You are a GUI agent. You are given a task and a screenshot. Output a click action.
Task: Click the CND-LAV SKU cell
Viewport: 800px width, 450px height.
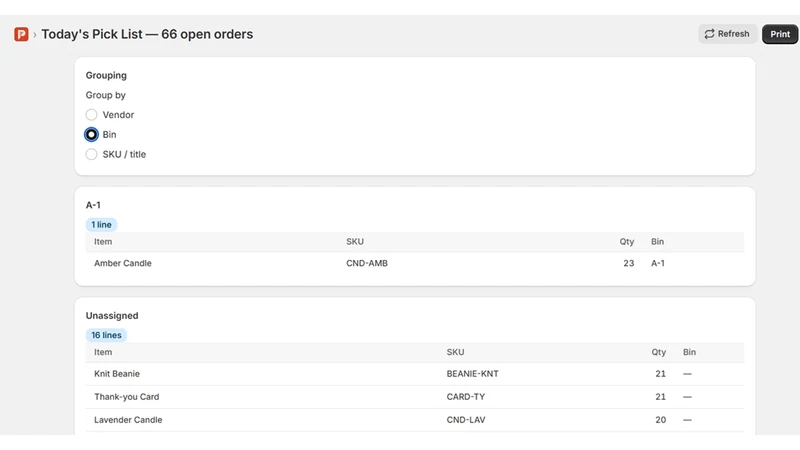pos(466,420)
